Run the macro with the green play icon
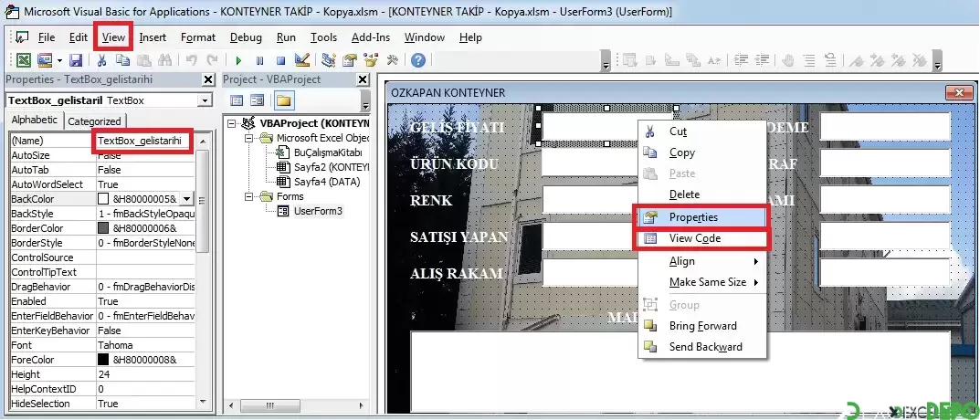 point(238,60)
